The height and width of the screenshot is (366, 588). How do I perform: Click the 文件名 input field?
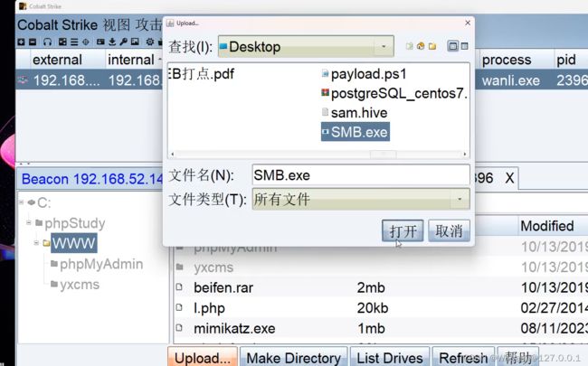pos(361,175)
